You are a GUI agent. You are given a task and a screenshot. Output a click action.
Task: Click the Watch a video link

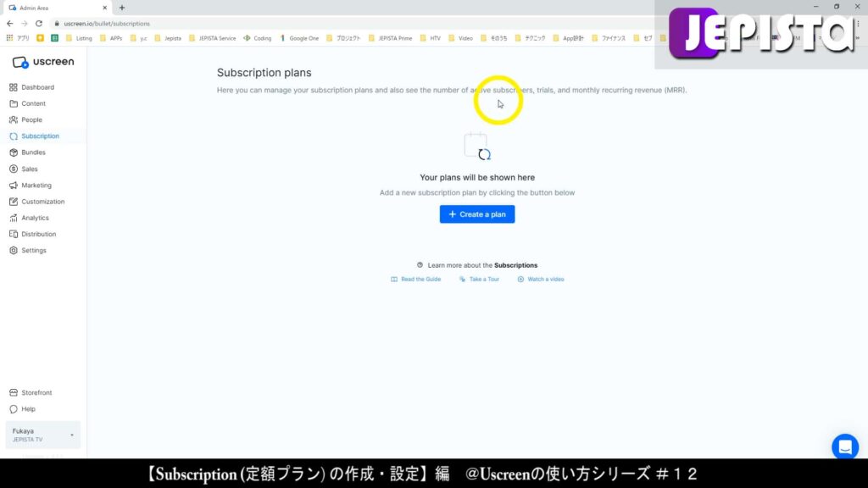click(541, 280)
